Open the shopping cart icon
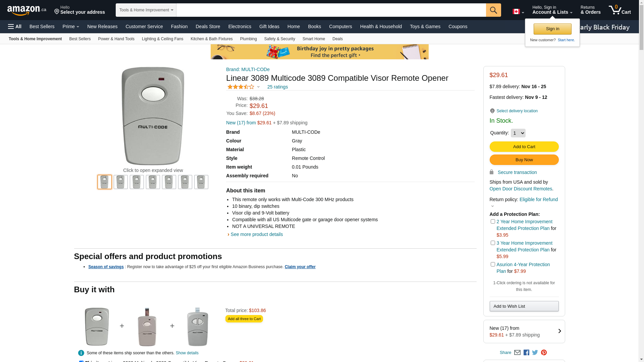This screenshot has width=644, height=362. pos(620,10)
